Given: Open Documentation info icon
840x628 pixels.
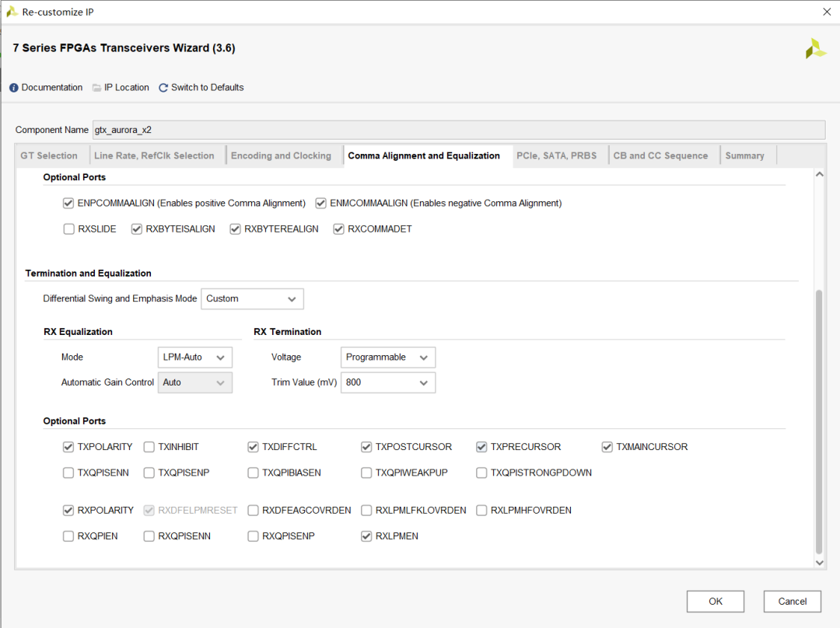Looking at the screenshot, I should click(x=14, y=88).
